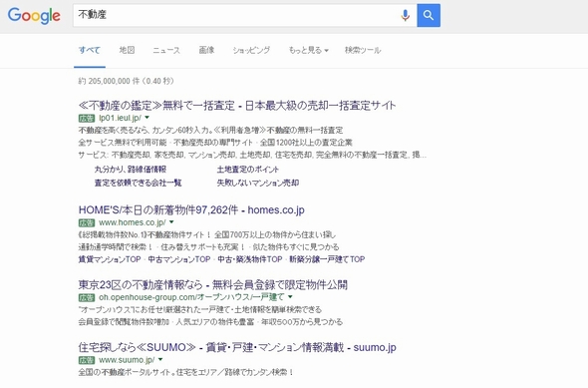Open the 不動産の鑑定 無料で一括査定 result title
This screenshot has height=388, width=588.
(x=237, y=106)
